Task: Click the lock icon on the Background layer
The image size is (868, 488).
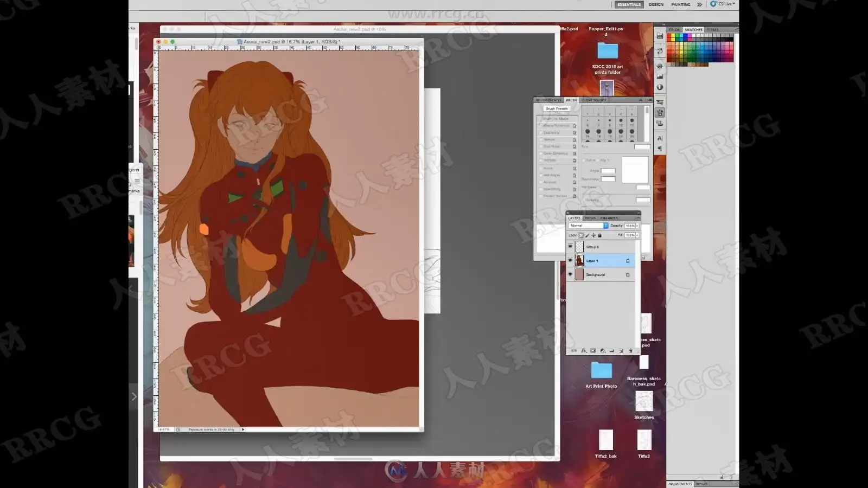Action: coord(628,275)
